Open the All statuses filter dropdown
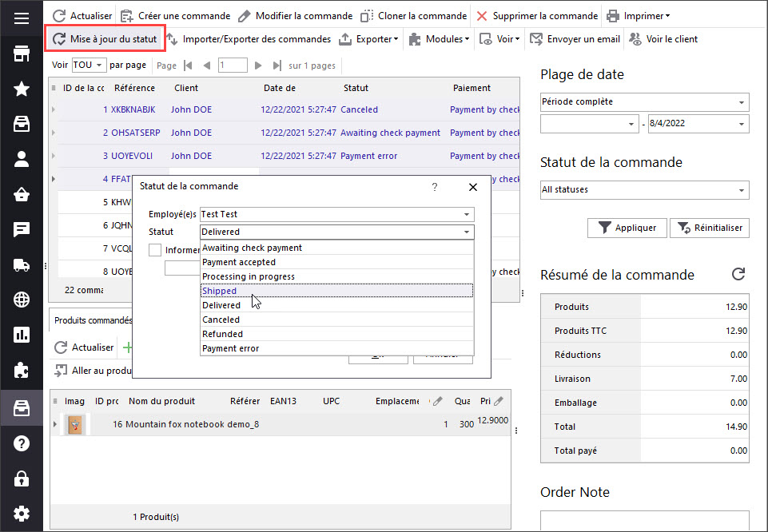The image size is (768, 532). (645, 190)
